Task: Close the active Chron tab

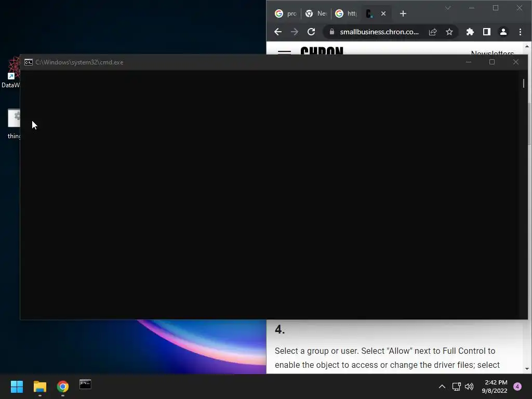Action: point(383,14)
